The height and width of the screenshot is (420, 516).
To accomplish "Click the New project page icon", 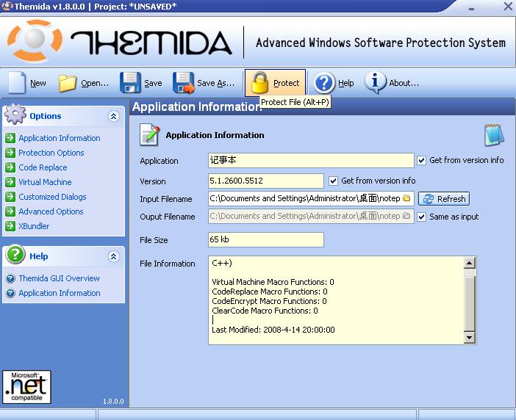I will coord(17,82).
